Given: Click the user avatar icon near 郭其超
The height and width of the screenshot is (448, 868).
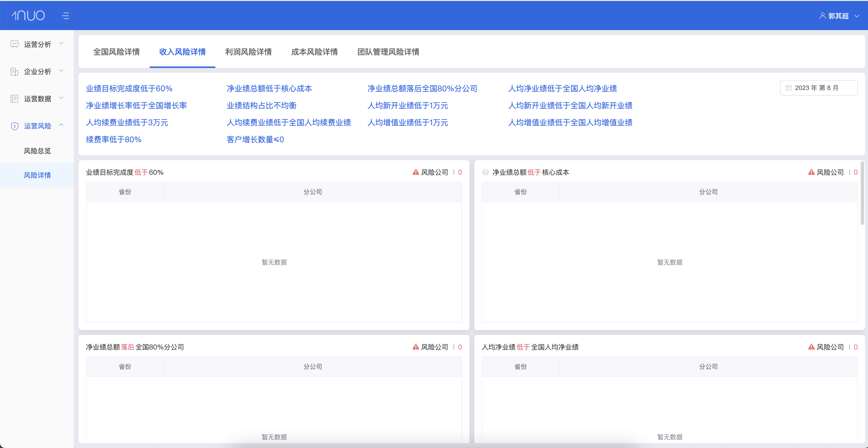Looking at the screenshot, I should point(823,16).
